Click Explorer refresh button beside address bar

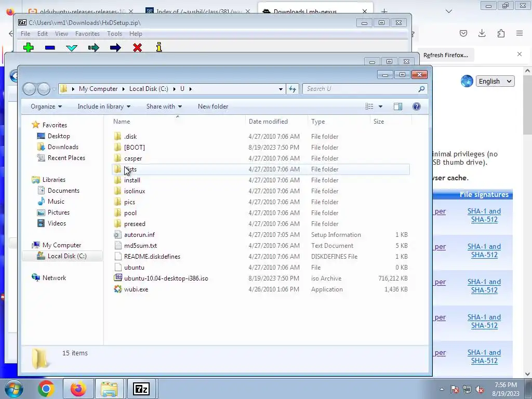pyautogui.click(x=292, y=89)
